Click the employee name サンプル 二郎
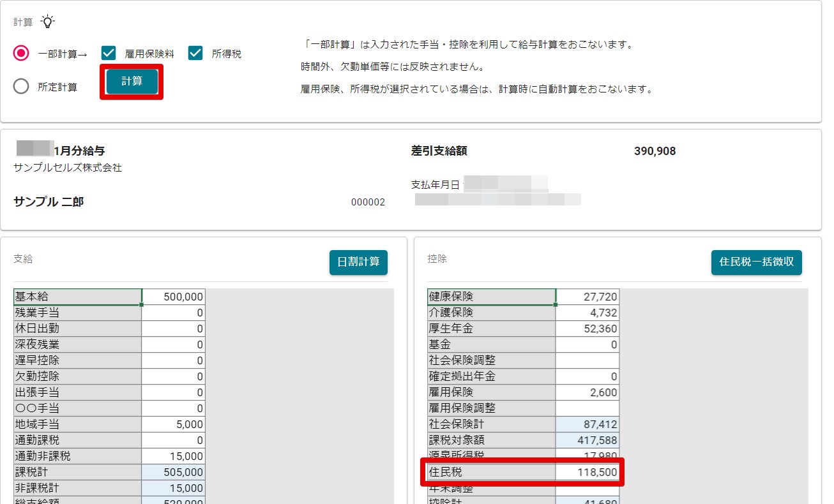 click(49, 202)
